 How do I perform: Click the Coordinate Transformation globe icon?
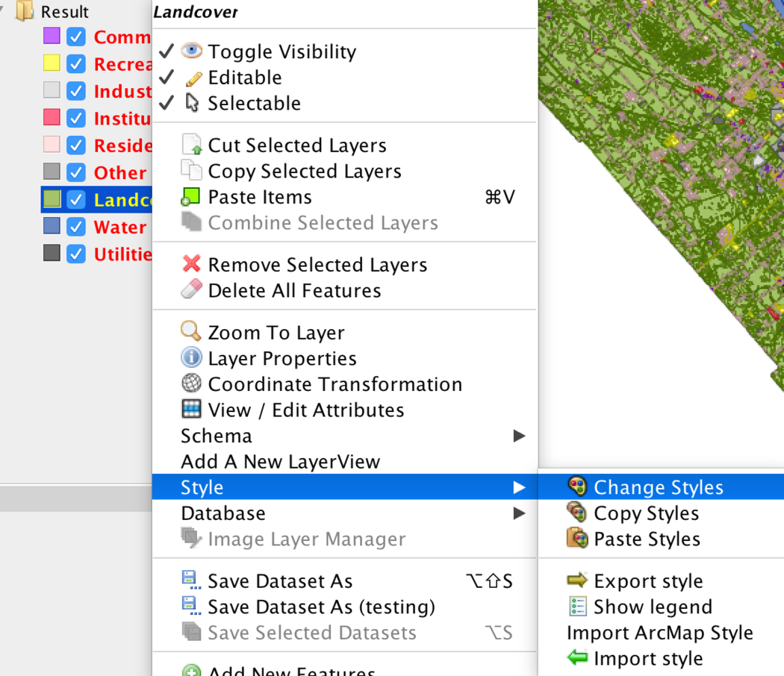191,384
